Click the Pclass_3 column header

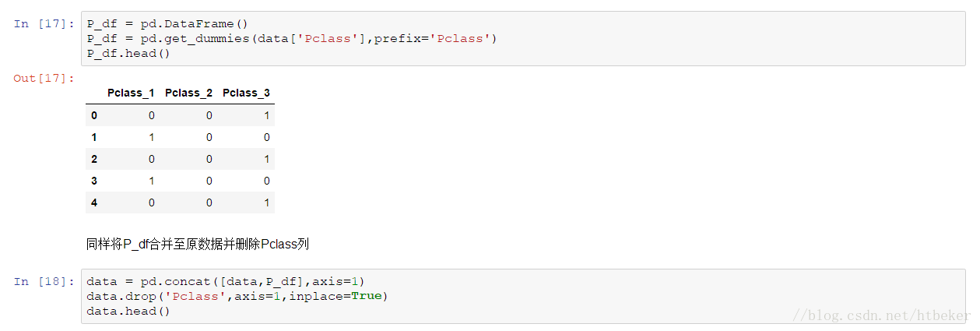coord(246,93)
